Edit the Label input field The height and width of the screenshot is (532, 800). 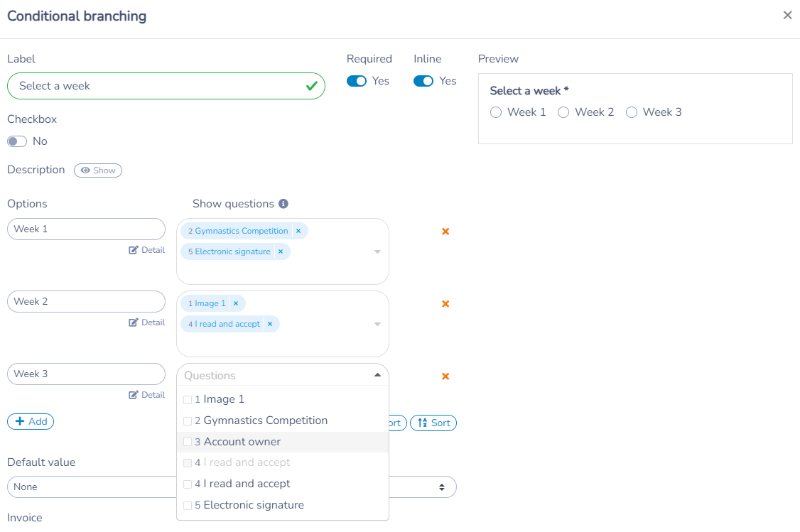166,86
